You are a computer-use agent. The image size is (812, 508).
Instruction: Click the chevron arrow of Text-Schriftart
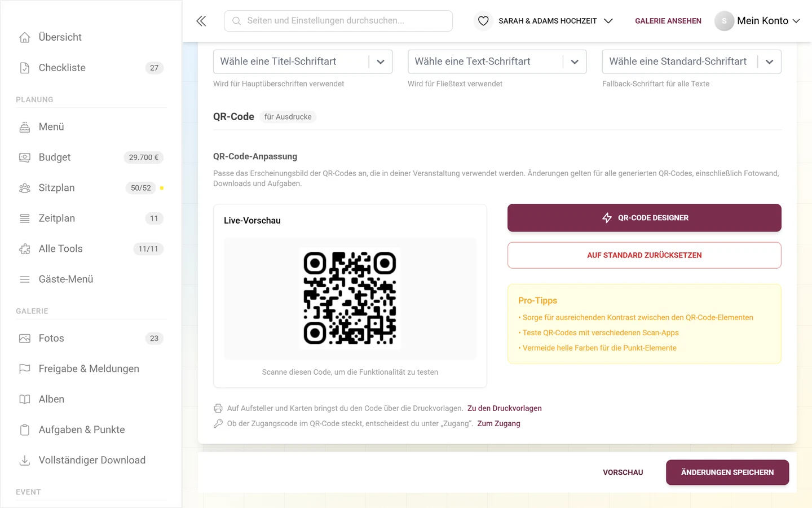575,62
